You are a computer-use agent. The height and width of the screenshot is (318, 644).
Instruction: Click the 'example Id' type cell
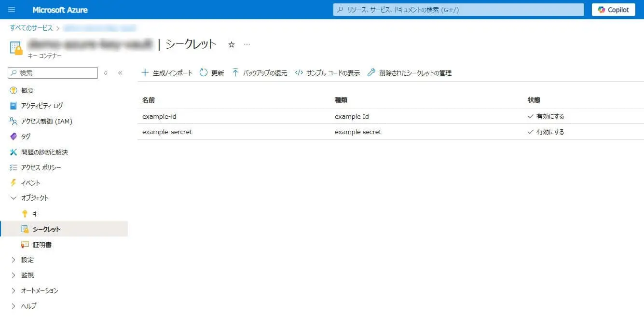pyautogui.click(x=352, y=116)
